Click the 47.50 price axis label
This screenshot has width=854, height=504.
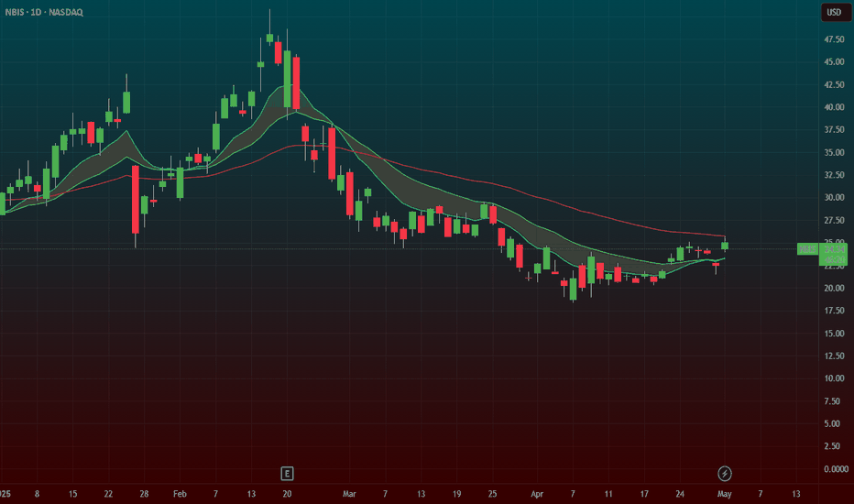coord(834,39)
